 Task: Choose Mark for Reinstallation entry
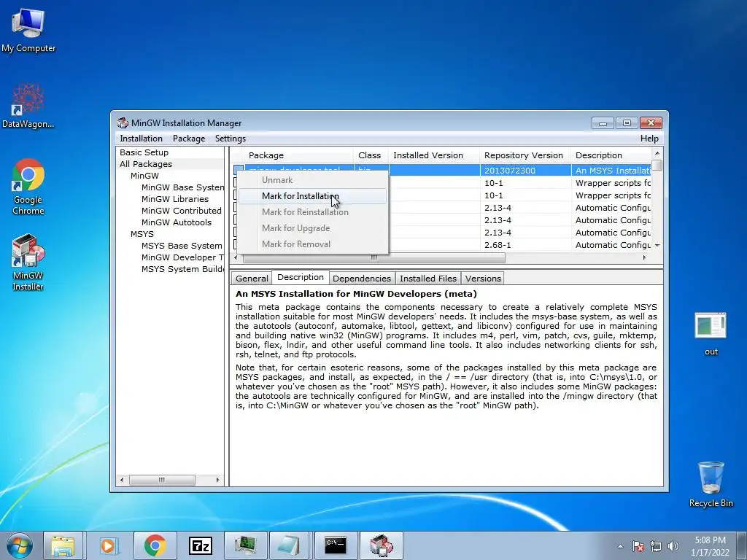pos(312,212)
